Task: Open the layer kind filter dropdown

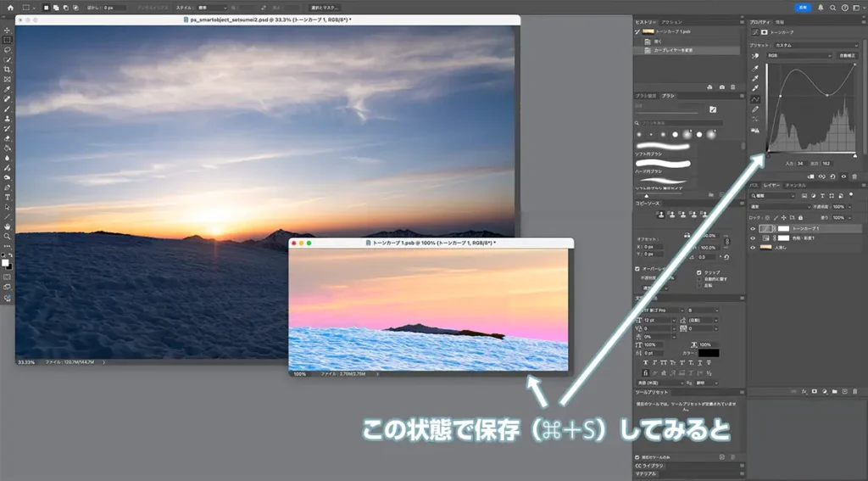Action: pyautogui.click(x=773, y=196)
